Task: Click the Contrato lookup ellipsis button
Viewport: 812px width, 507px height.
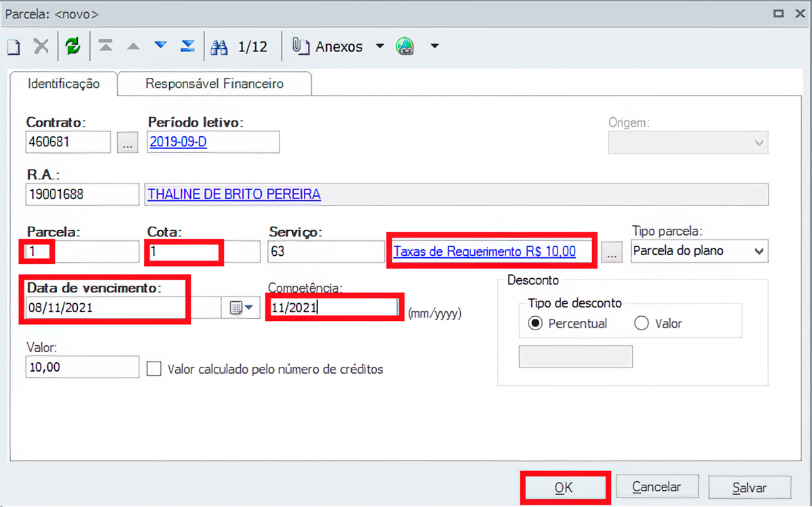Action: pyautogui.click(x=127, y=142)
